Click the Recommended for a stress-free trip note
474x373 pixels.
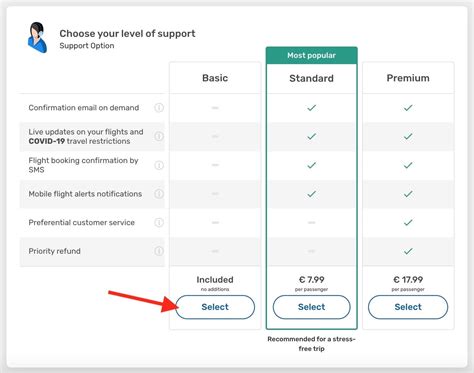[311, 344]
